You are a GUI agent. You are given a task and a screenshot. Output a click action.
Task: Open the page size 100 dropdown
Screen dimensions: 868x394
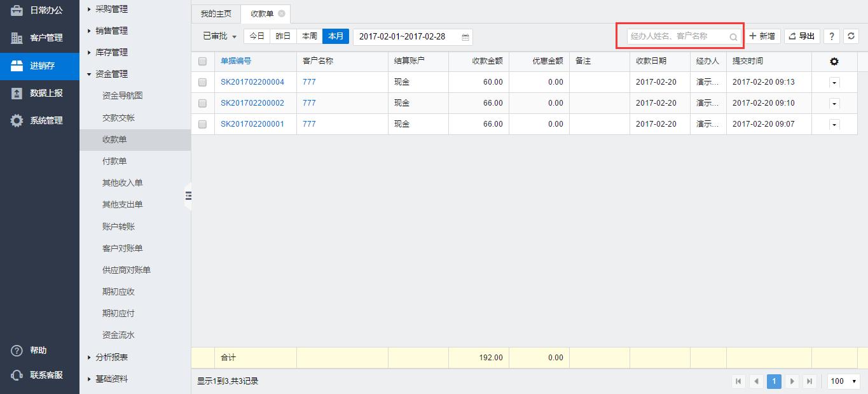coord(844,381)
